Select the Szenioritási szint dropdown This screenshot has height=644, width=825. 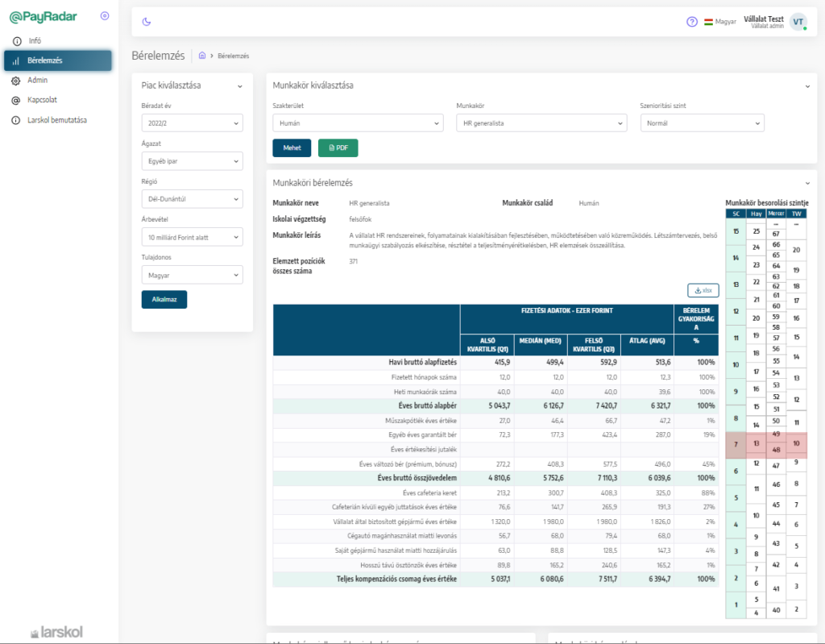click(x=702, y=123)
